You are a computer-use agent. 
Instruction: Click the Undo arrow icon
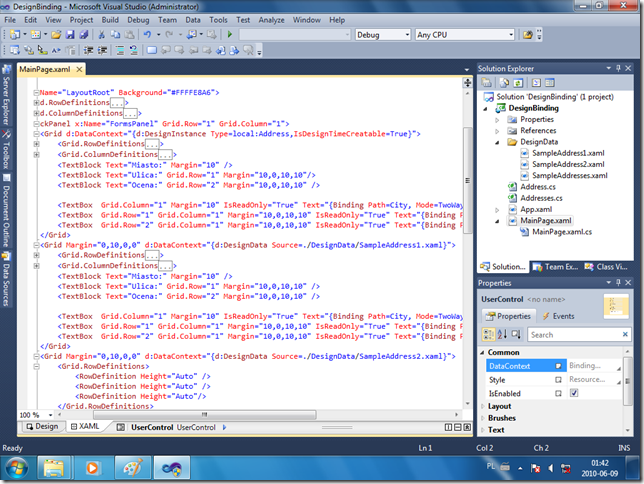147,35
